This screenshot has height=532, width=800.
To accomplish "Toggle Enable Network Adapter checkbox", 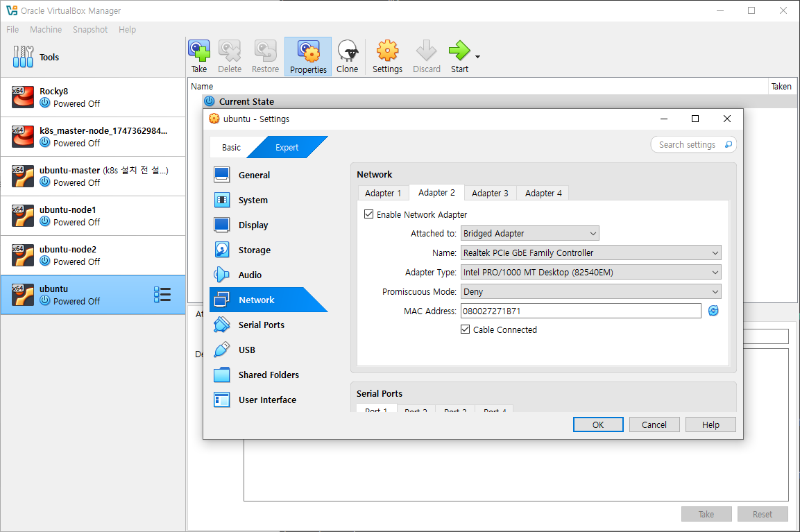I will [369, 214].
